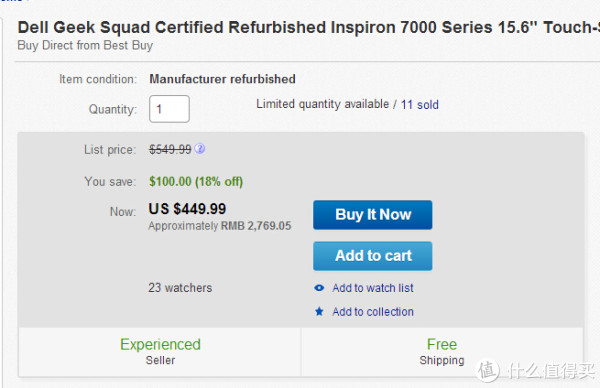The width and height of the screenshot is (600, 388).
Task: Click the star icon beside collection
Action: click(319, 311)
